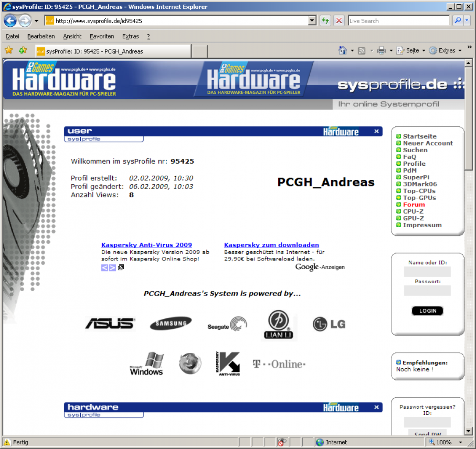Image resolution: width=476 pixels, height=449 pixels.
Task: Show more toolbar commands via chevron
Action: coord(469,47)
